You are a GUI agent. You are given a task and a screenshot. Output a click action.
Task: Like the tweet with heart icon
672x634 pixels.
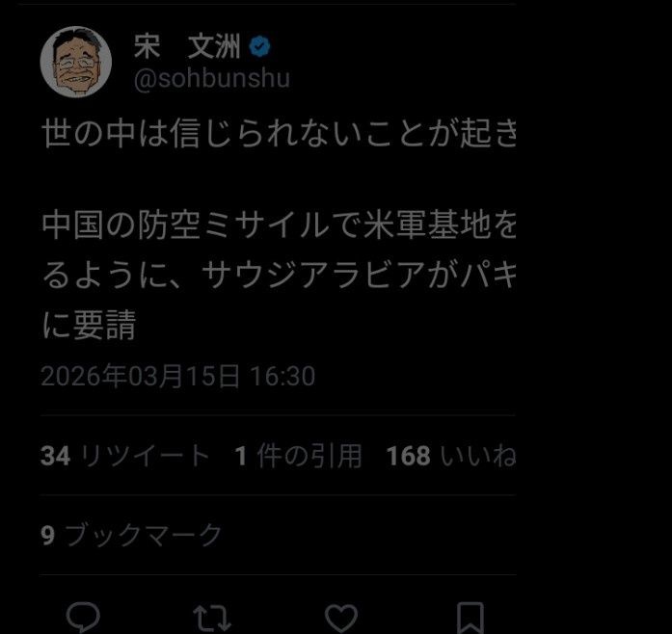point(341,619)
